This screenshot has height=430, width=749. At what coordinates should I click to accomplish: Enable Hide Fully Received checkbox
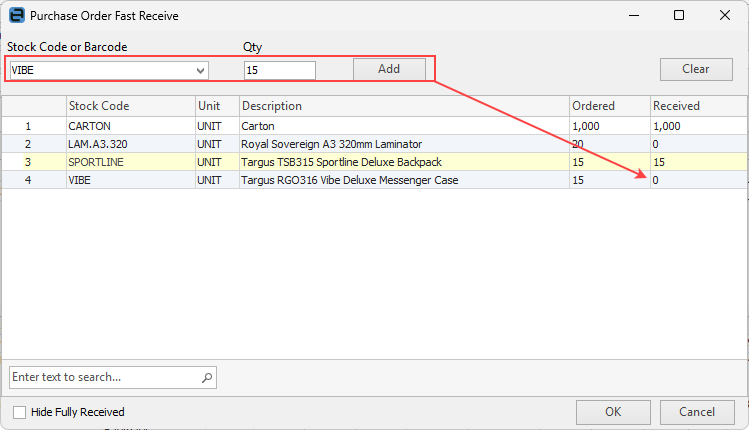pyautogui.click(x=20, y=412)
